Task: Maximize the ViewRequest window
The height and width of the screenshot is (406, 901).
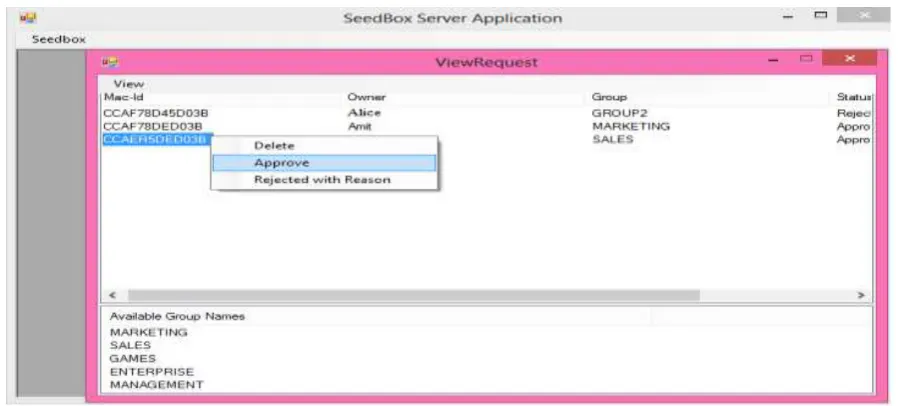Action: (x=807, y=59)
